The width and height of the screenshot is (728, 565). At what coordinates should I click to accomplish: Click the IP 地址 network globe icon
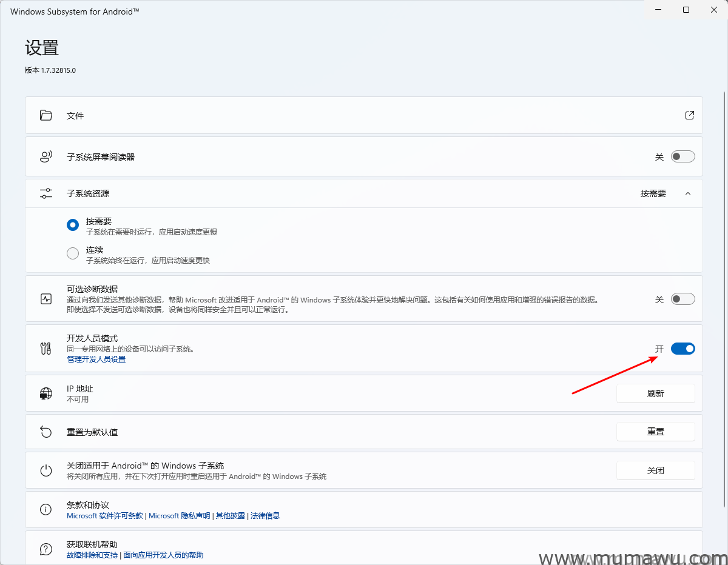(45, 393)
